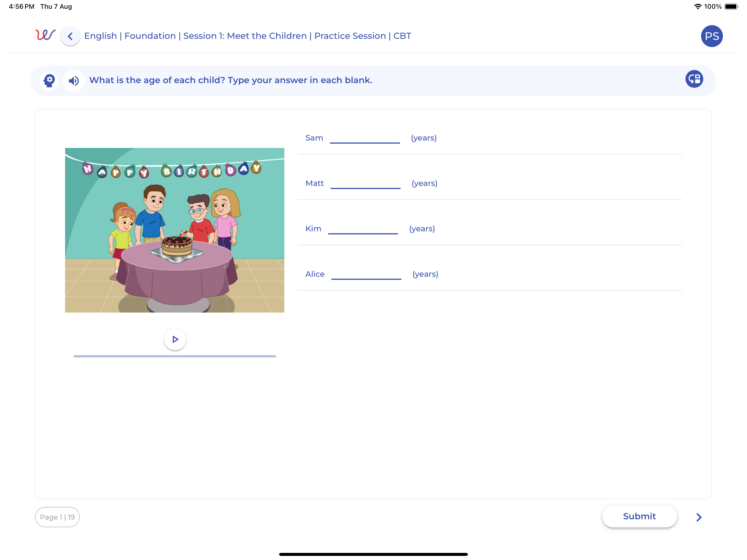The image size is (747, 560).
Task: Tap the back arrow button in header
Action: pos(70,36)
